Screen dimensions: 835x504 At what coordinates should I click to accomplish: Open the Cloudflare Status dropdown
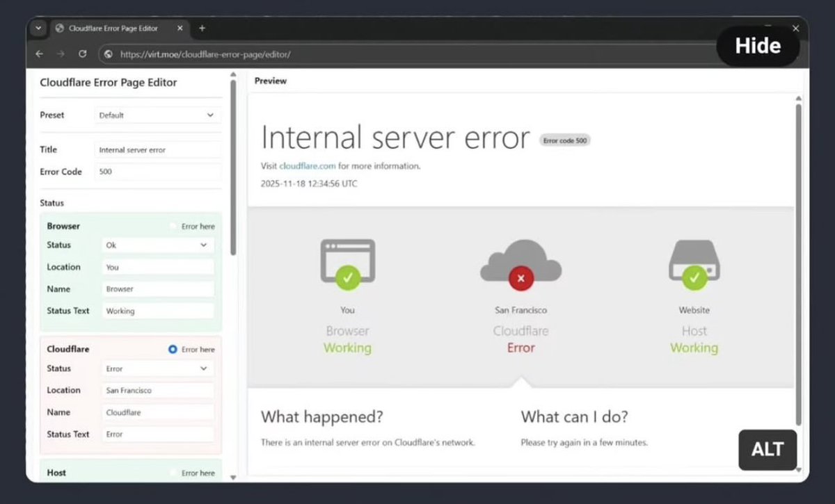(x=158, y=368)
